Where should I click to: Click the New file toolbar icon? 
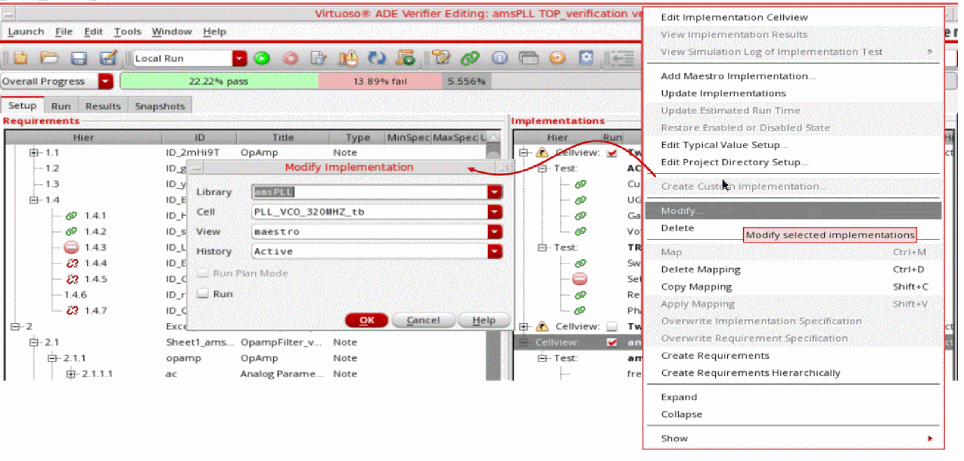pos(20,58)
